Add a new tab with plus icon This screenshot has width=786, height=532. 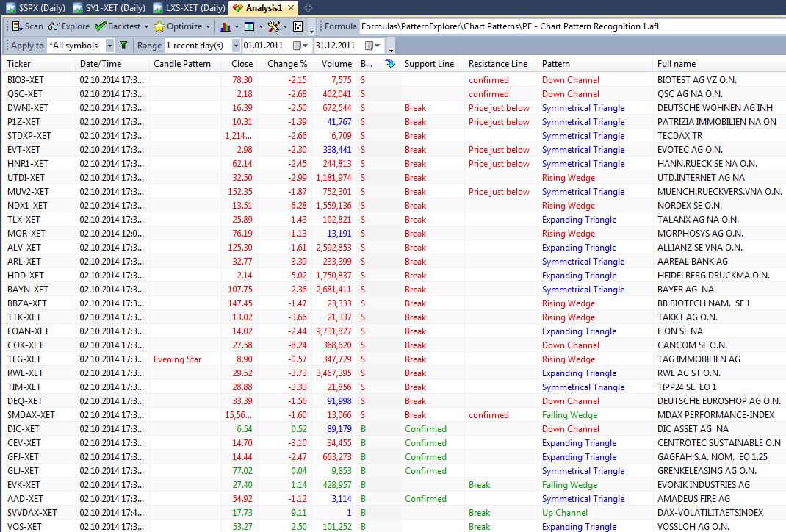click(x=309, y=7)
